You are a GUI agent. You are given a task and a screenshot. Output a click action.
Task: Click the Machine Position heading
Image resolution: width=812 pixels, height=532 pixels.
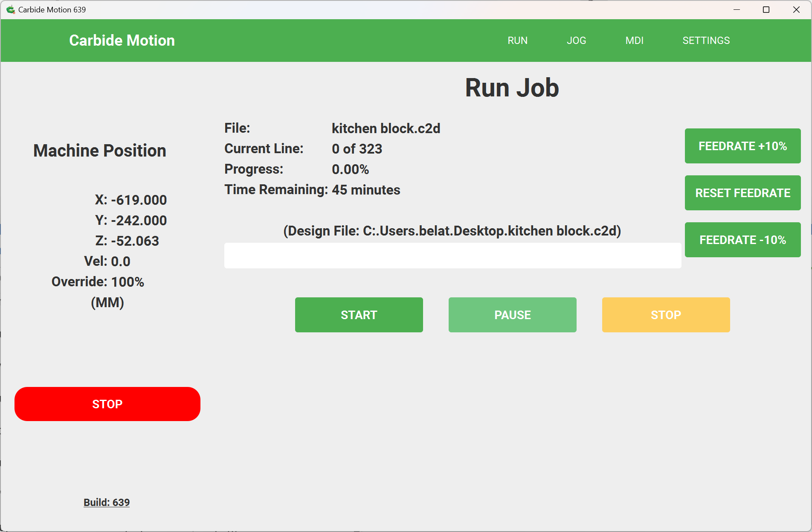[x=100, y=151]
